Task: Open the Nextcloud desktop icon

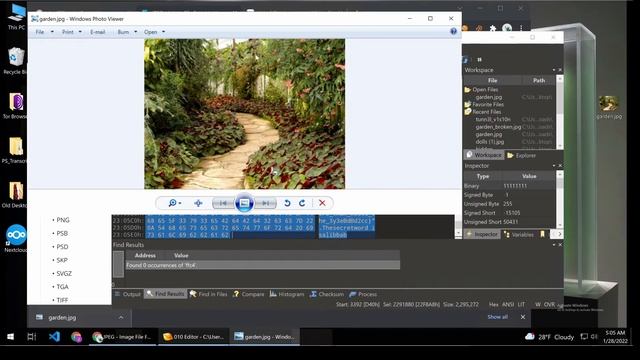Action: (16, 238)
